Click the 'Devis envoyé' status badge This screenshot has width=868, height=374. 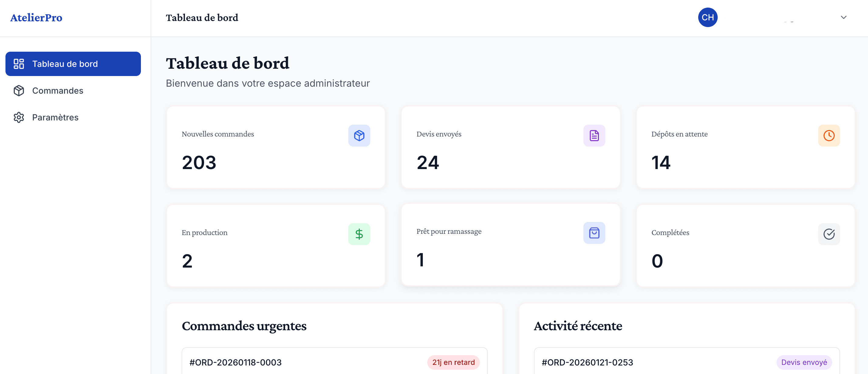(804, 362)
